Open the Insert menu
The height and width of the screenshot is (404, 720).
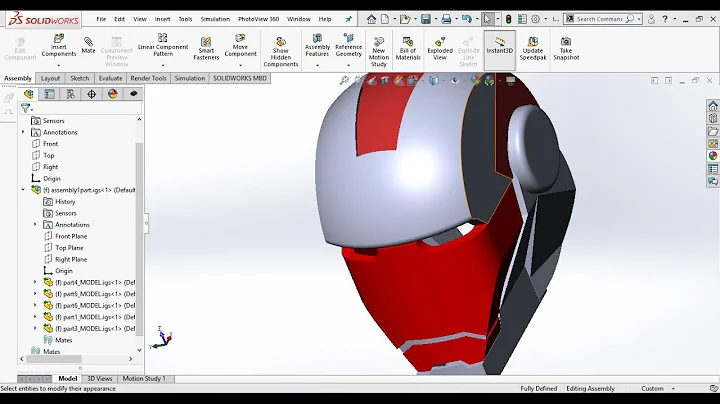(162, 19)
